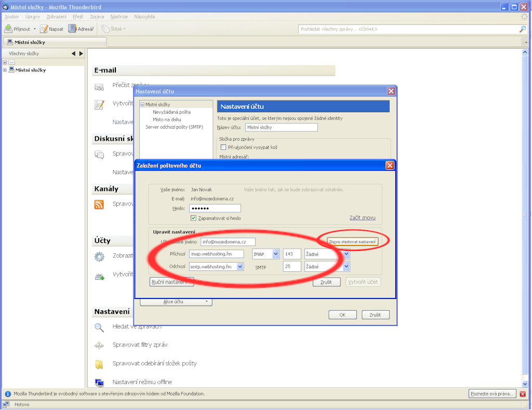Open Spravovat odebírání složek pošty link
532x410 pixels.
pos(155,363)
